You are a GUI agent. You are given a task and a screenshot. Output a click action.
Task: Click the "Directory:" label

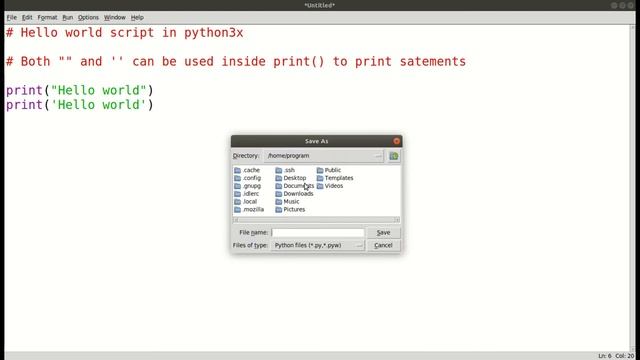click(x=246, y=156)
